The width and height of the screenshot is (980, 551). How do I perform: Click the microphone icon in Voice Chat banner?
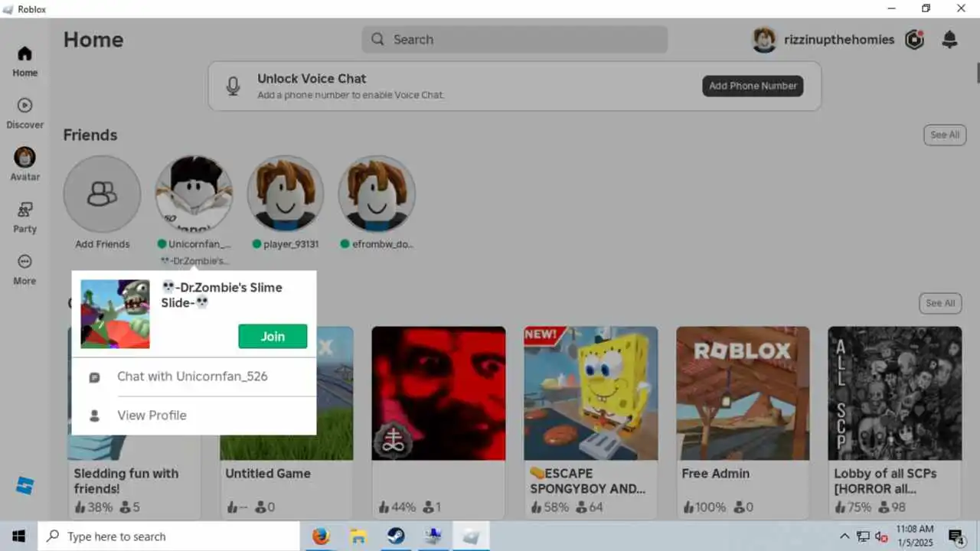tap(233, 86)
